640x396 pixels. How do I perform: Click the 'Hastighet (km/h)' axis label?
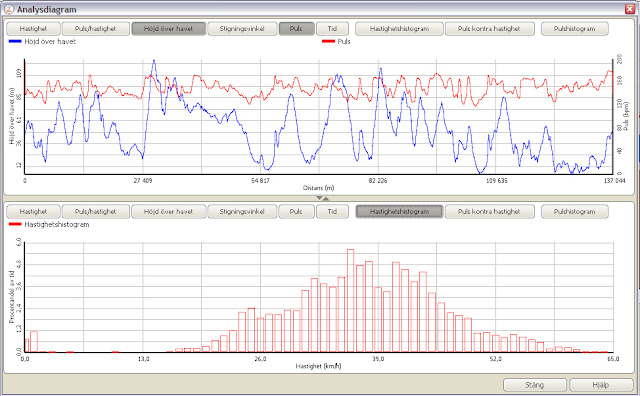pyautogui.click(x=318, y=366)
